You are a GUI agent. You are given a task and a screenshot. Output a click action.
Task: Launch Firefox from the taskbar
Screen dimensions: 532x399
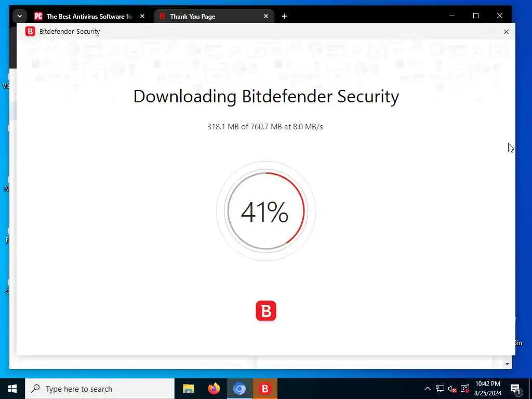(x=214, y=389)
